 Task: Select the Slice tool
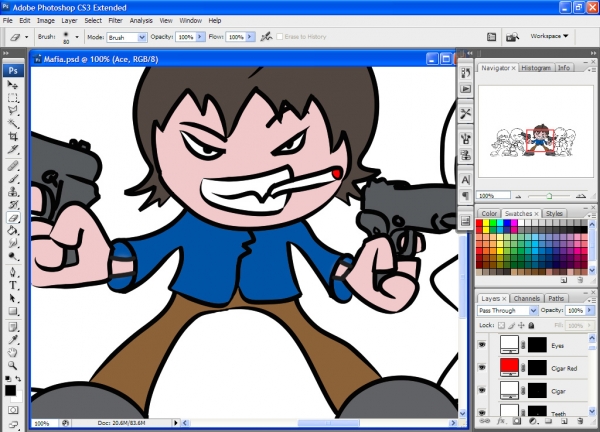click(13, 149)
